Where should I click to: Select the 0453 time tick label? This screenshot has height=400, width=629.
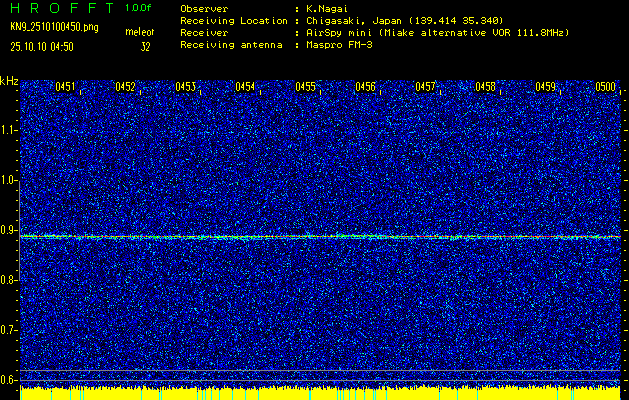[x=186, y=87]
